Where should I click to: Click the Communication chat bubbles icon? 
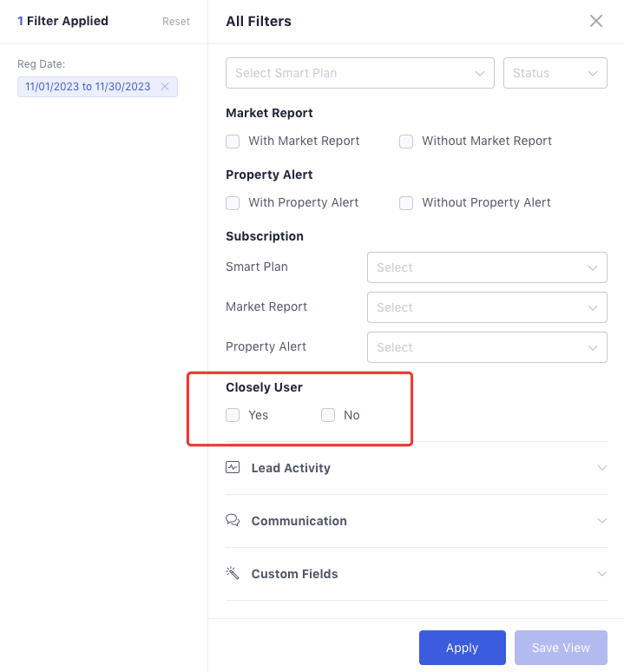[233, 520]
